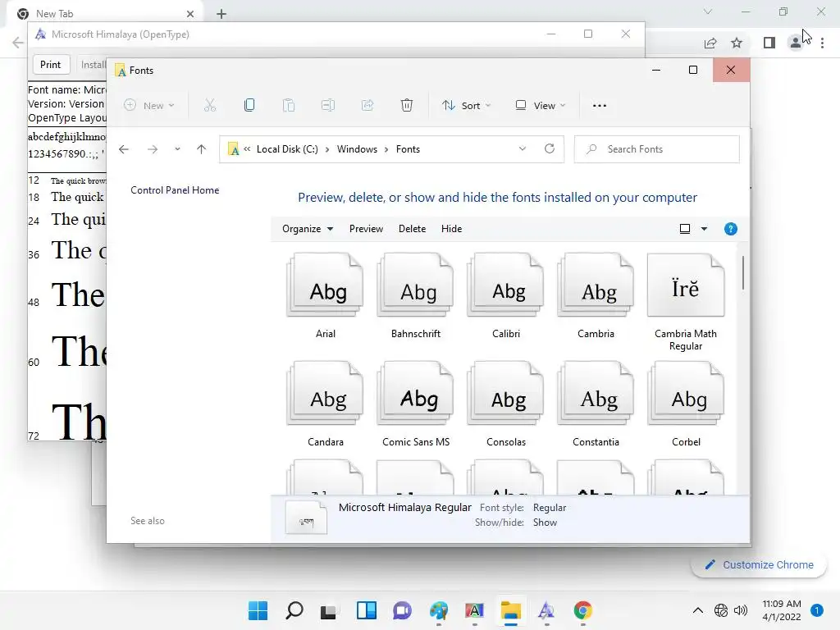
Task: Click the Search Fonts input field
Action: pyautogui.click(x=657, y=149)
